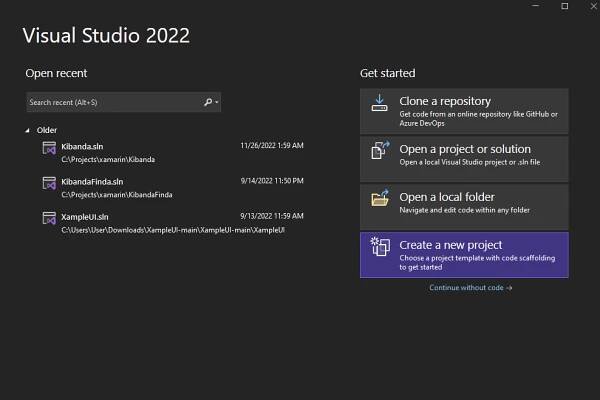
Task: Follow the Continue without code link
Action: coord(471,287)
